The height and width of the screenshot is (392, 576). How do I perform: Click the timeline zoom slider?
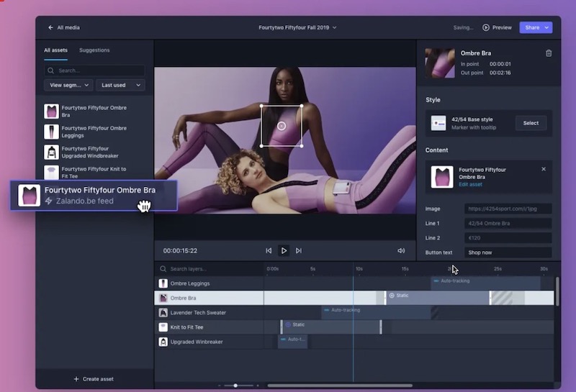click(x=235, y=386)
